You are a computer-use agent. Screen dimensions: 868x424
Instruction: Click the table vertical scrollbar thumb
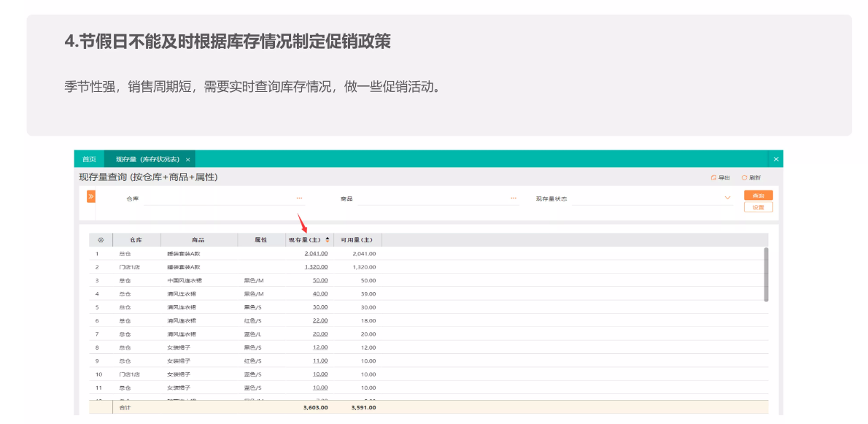pos(766,274)
